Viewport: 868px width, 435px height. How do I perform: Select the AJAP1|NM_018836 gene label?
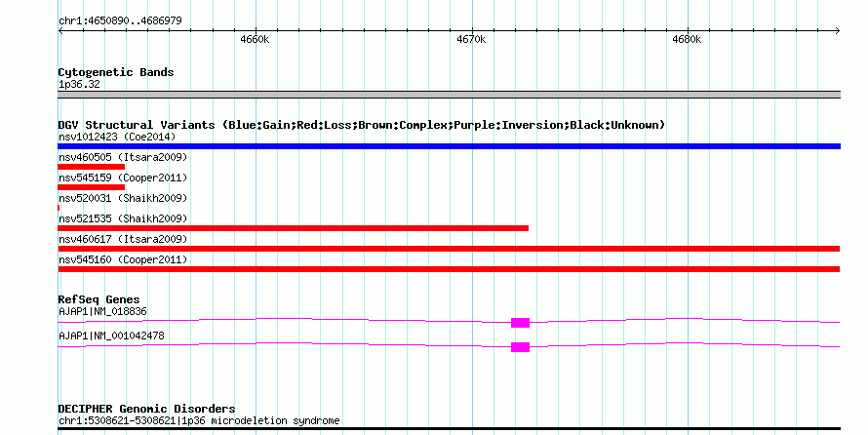pos(102,311)
